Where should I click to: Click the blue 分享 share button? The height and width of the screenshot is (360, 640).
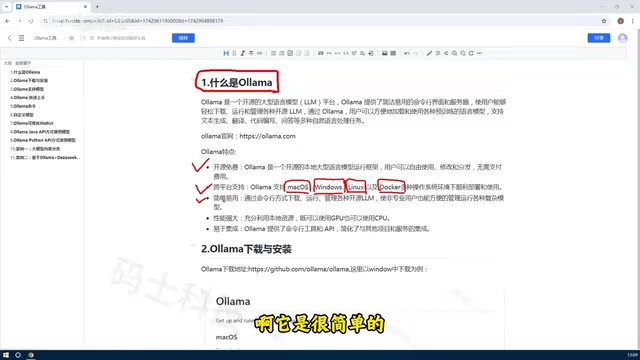click(x=599, y=38)
